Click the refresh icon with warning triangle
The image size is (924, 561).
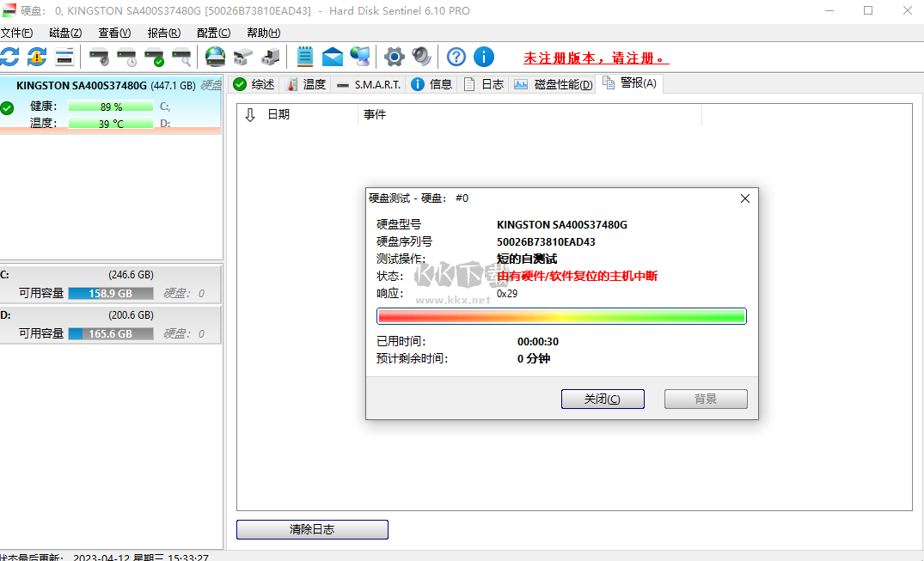(x=37, y=58)
